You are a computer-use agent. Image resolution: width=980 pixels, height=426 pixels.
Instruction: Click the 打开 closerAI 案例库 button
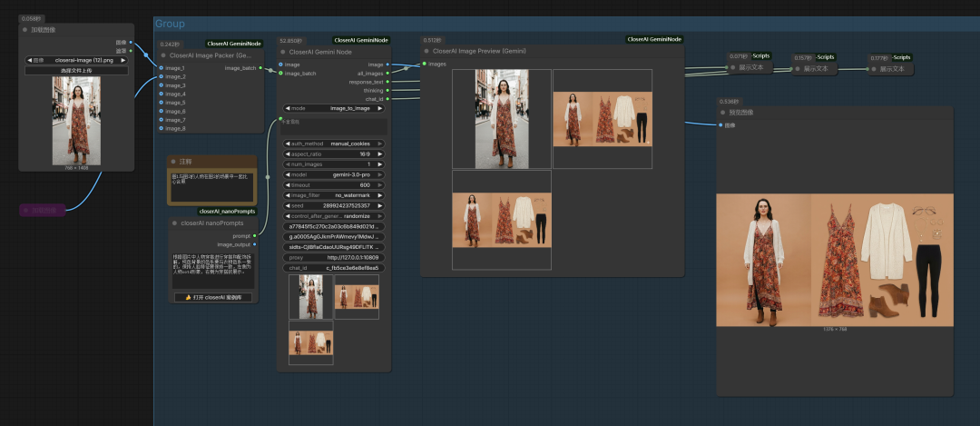[x=213, y=297]
